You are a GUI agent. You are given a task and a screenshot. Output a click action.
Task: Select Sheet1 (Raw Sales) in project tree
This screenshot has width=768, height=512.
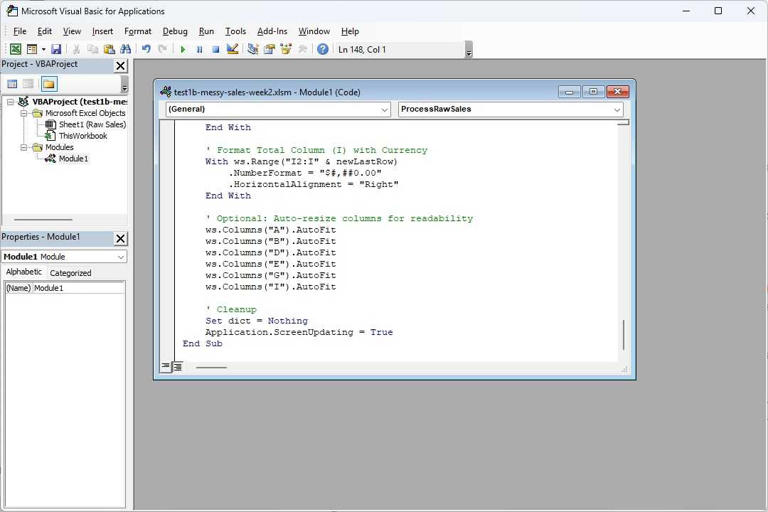[92, 124]
